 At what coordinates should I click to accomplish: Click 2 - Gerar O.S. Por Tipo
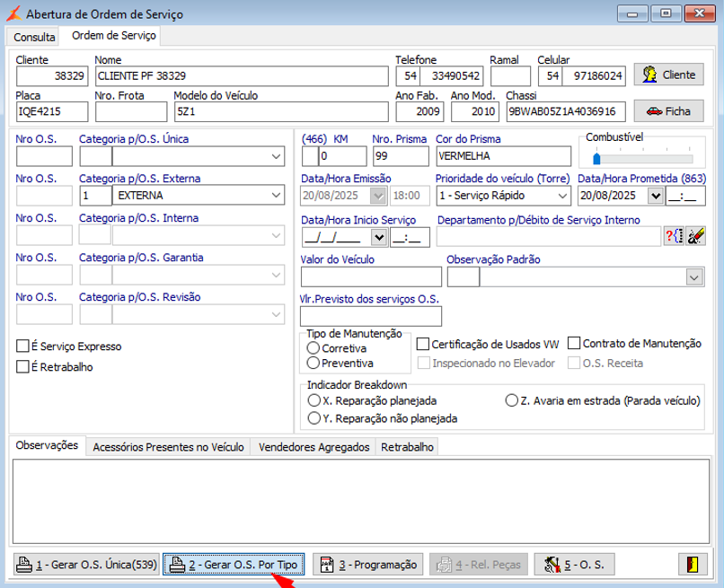[x=234, y=564]
